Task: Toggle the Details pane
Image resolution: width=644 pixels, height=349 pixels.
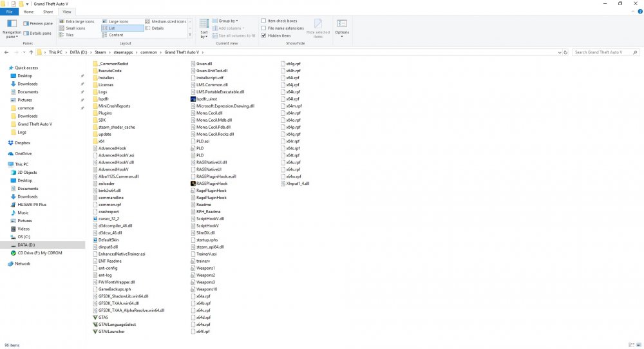Action: point(37,33)
